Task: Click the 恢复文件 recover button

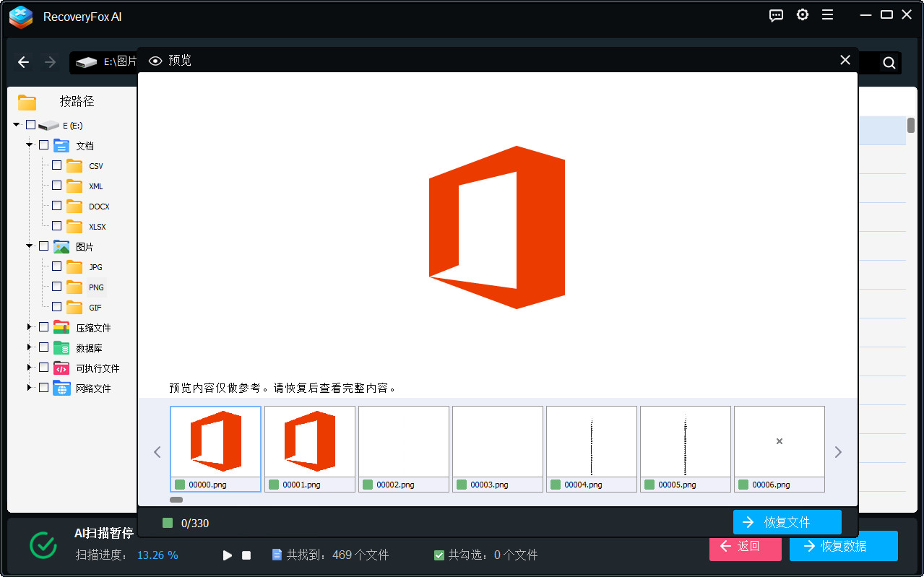Action: [x=787, y=522]
